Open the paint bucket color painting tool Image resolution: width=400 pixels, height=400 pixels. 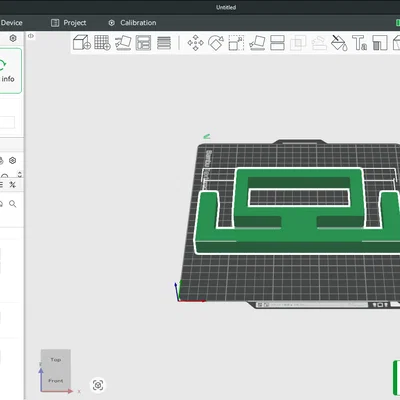(x=339, y=43)
